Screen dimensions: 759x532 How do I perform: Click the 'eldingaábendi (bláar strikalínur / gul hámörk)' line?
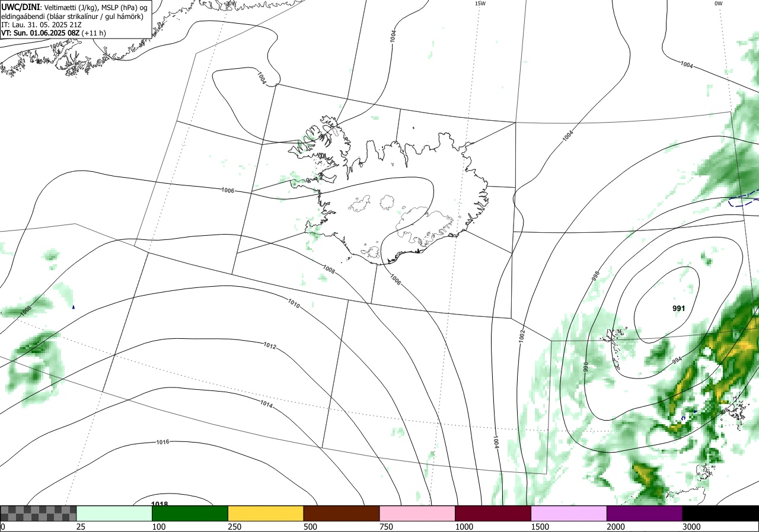click(x=72, y=16)
